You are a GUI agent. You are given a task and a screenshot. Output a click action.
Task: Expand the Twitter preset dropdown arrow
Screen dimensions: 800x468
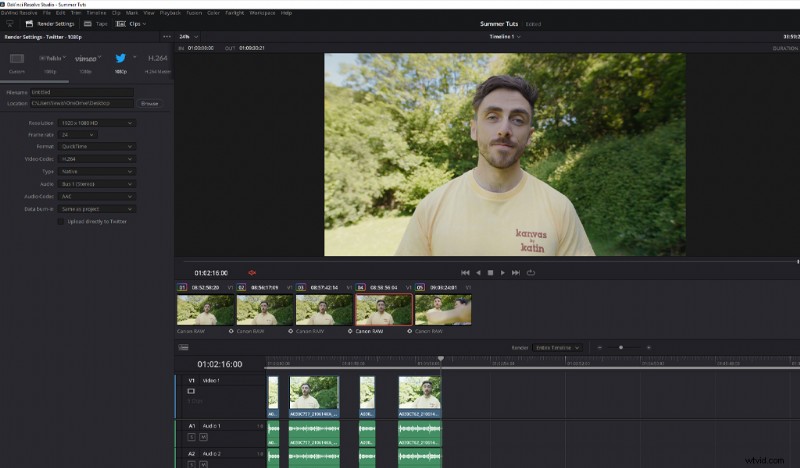[135, 57]
